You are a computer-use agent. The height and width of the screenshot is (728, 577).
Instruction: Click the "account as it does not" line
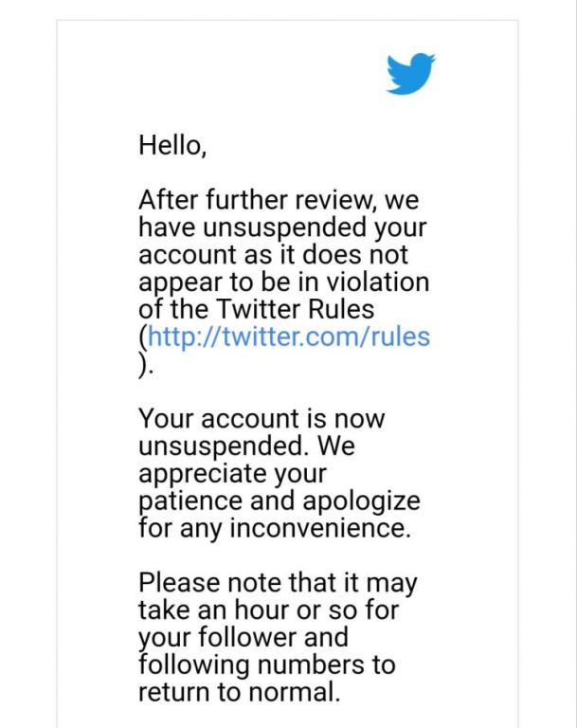point(274,254)
